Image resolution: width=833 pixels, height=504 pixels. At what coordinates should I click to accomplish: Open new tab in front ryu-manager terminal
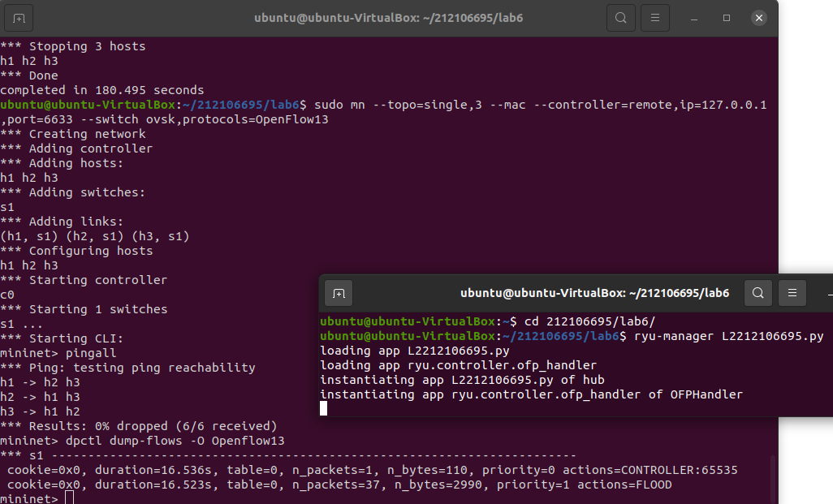tap(339, 294)
